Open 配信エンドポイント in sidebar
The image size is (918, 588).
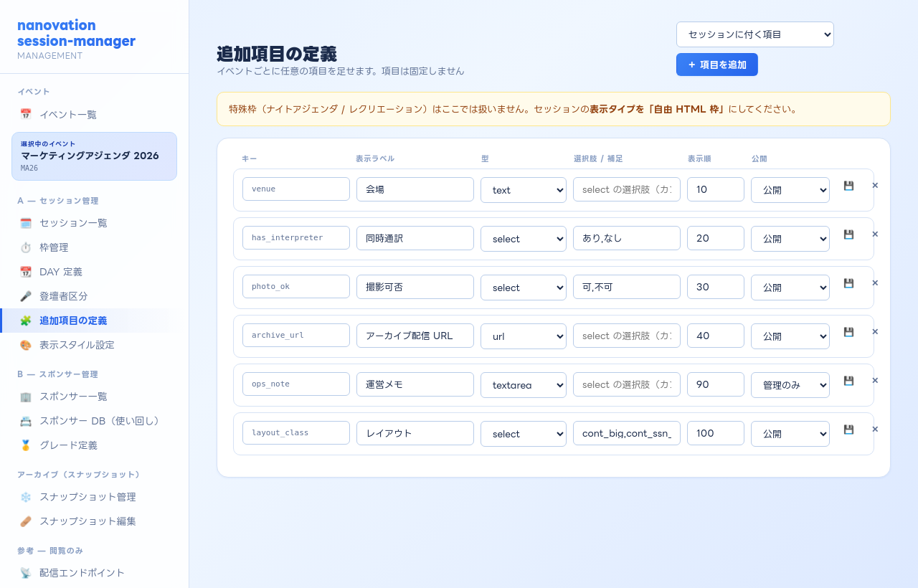point(94,573)
